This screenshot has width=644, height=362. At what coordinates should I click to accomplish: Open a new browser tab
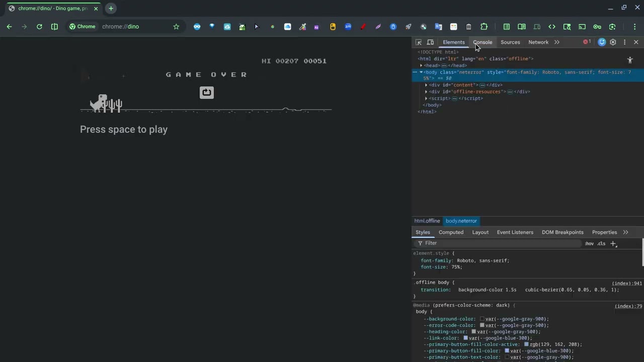[x=111, y=9]
